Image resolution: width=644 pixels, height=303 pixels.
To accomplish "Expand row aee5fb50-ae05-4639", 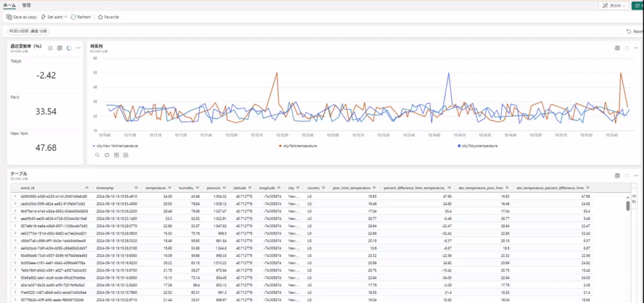I will (x=15, y=219).
